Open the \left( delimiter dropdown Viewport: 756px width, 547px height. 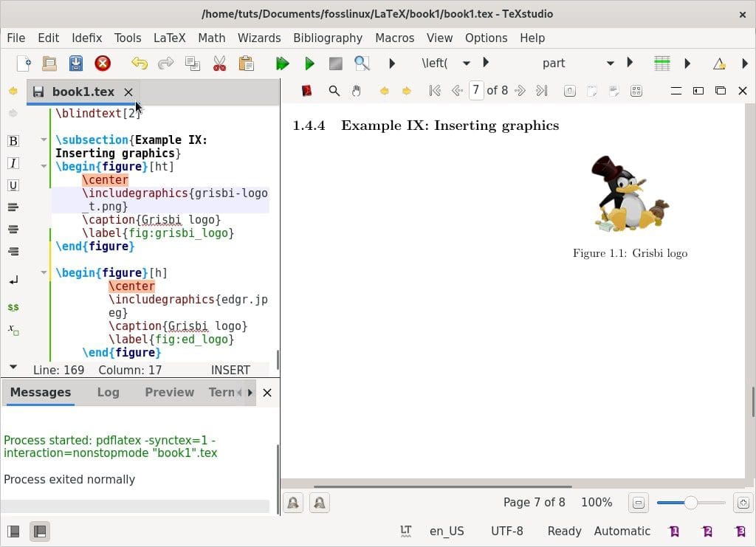[x=466, y=63]
